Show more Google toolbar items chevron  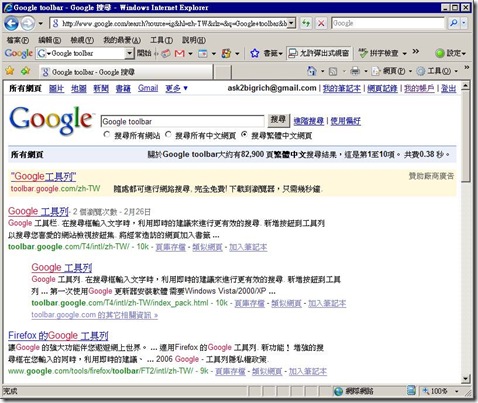415,51
